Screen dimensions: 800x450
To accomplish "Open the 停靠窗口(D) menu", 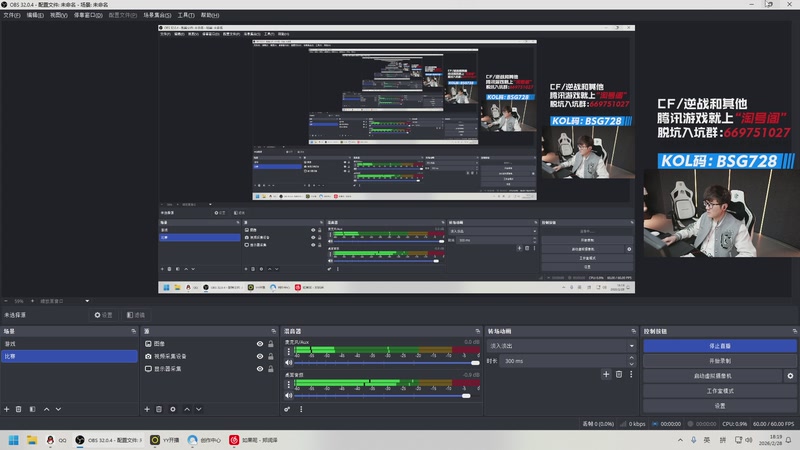I will pos(88,15).
